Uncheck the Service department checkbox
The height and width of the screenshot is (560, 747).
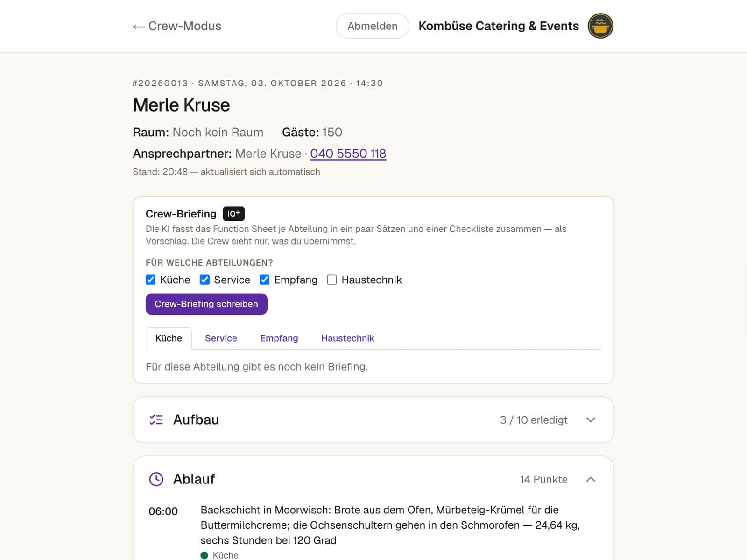204,280
